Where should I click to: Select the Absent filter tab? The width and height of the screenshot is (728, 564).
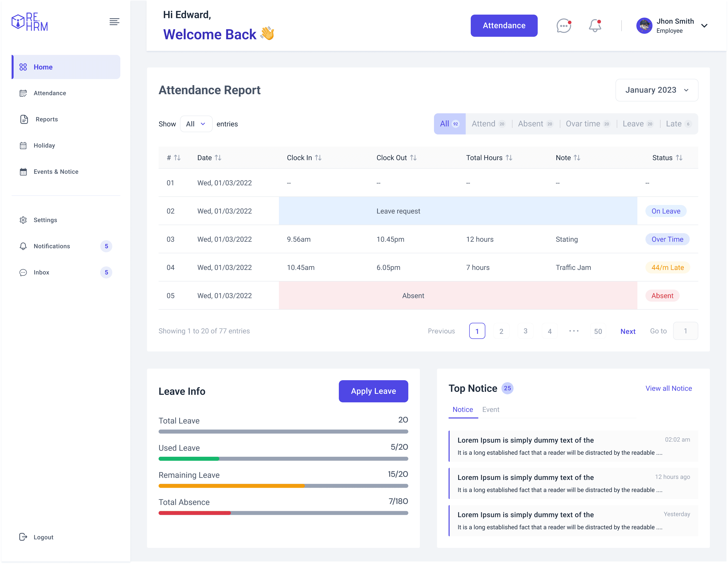tap(536, 124)
